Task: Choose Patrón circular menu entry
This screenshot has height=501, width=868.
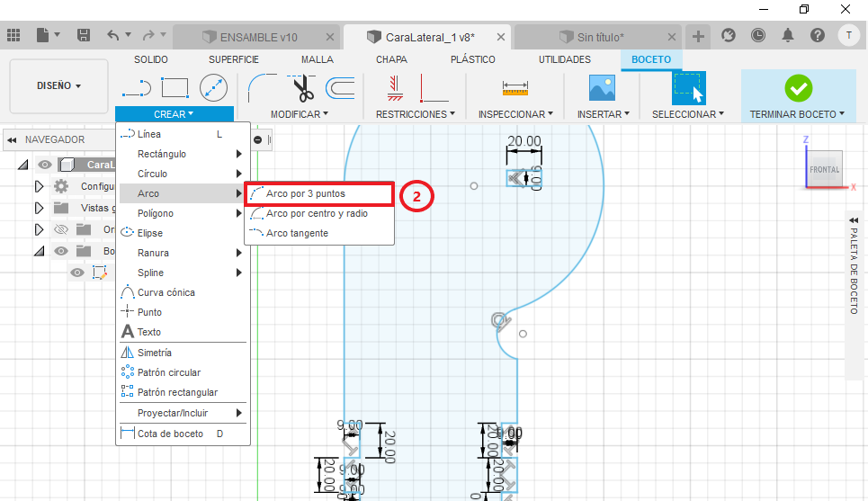Action: [183, 372]
